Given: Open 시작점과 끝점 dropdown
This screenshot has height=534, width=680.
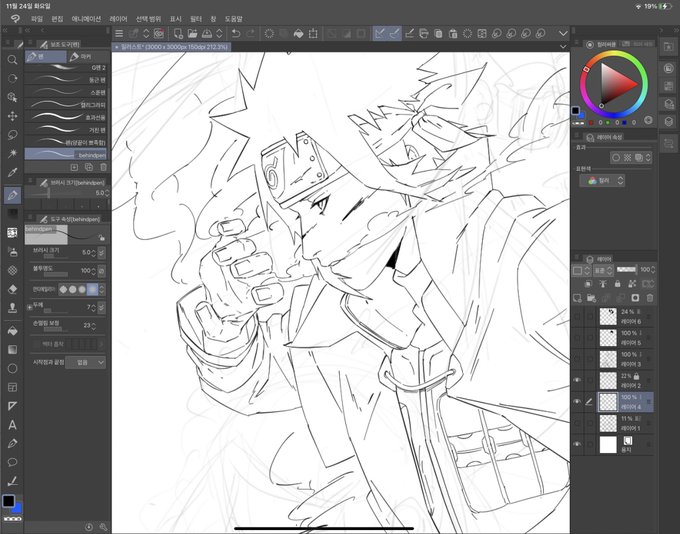Looking at the screenshot, I should pyautogui.click(x=85, y=362).
